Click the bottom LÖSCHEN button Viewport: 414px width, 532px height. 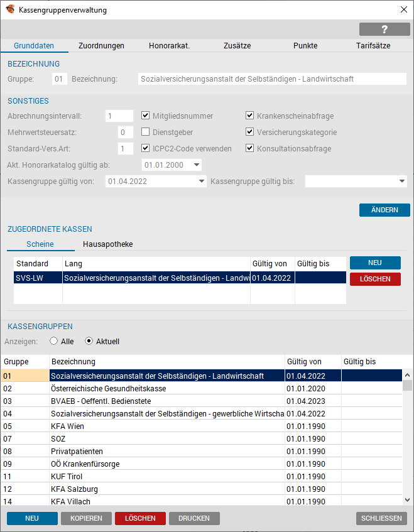140,518
